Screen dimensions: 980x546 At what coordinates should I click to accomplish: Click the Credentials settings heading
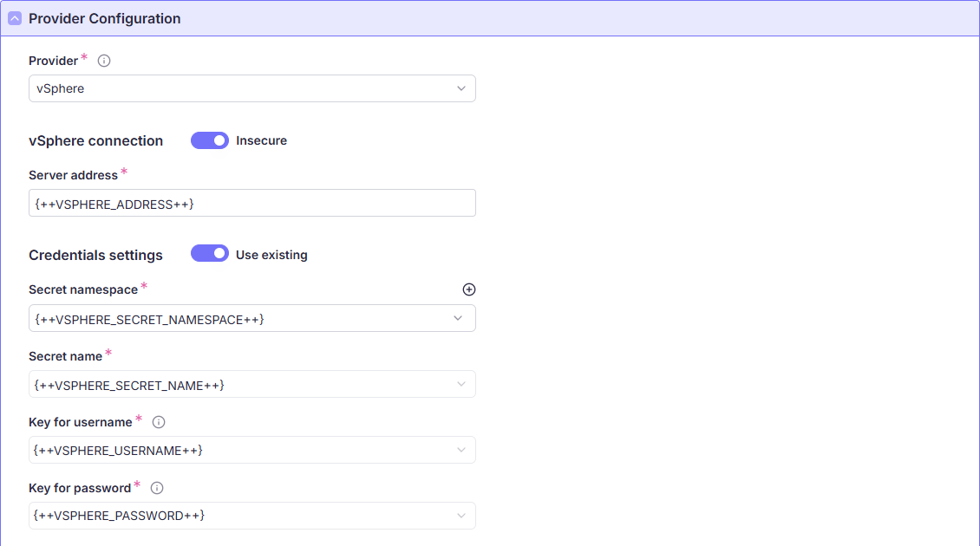(95, 255)
